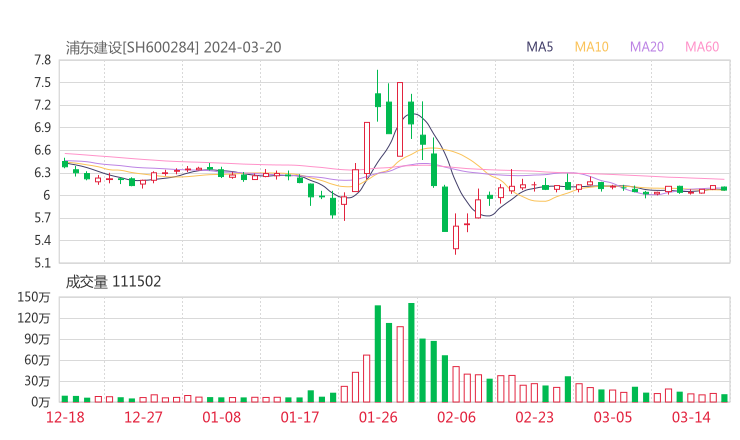The width and height of the screenshot is (740, 440).
Task: Click the MA10 legend label
Action: 591,47
